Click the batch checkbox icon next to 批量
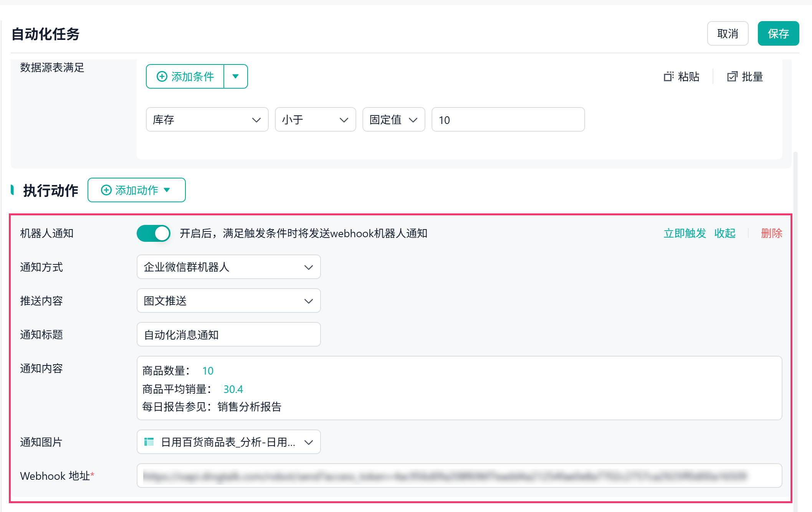This screenshot has height=512, width=812. [732, 77]
